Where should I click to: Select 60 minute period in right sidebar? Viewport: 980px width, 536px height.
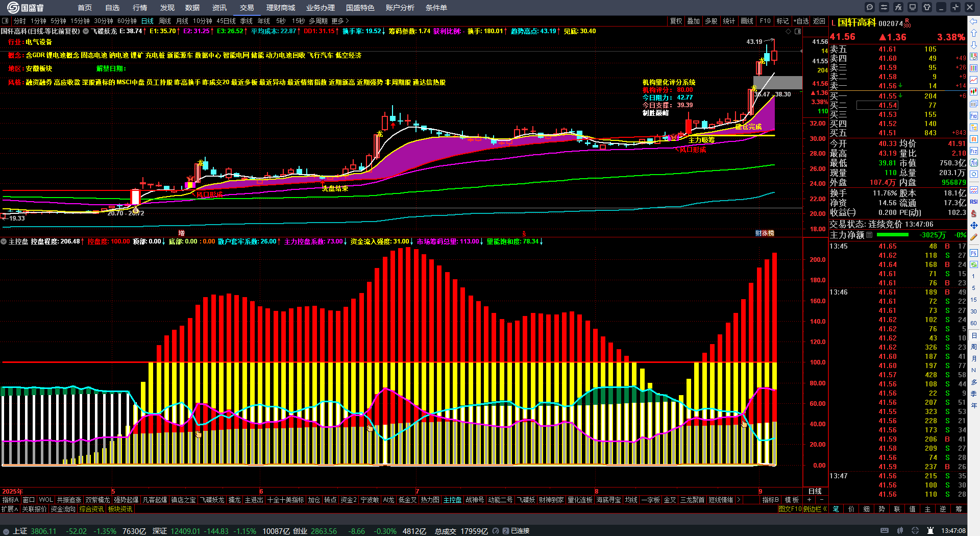click(974, 323)
